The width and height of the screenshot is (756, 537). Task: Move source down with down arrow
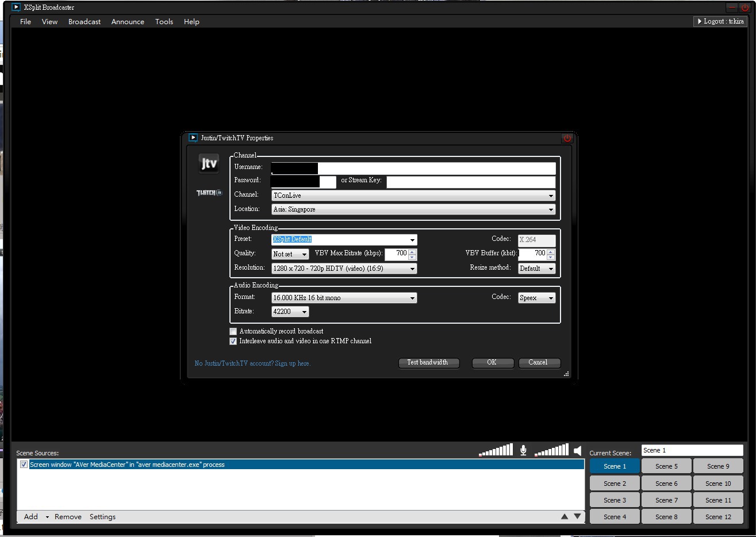[x=577, y=516]
